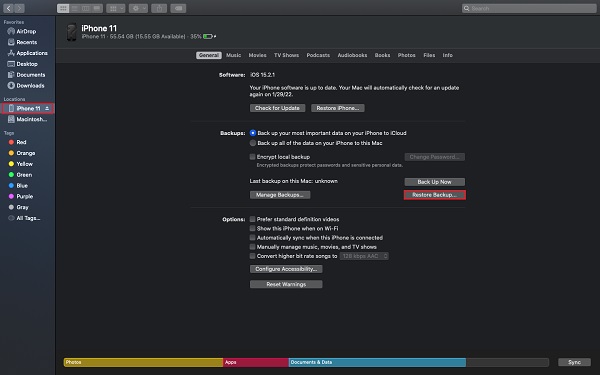Switch to the Podcasts tab
Screen dimensions: 600x375
[318, 55]
